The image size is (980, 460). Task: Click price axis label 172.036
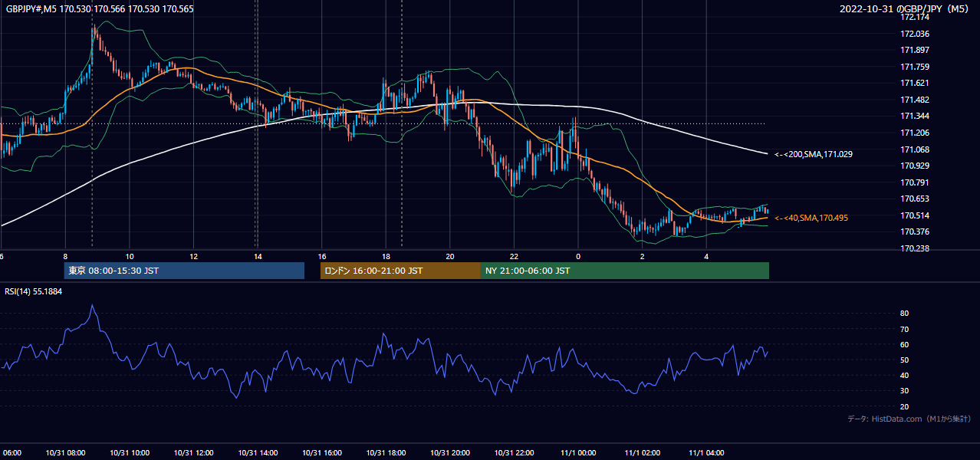click(x=916, y=34)
